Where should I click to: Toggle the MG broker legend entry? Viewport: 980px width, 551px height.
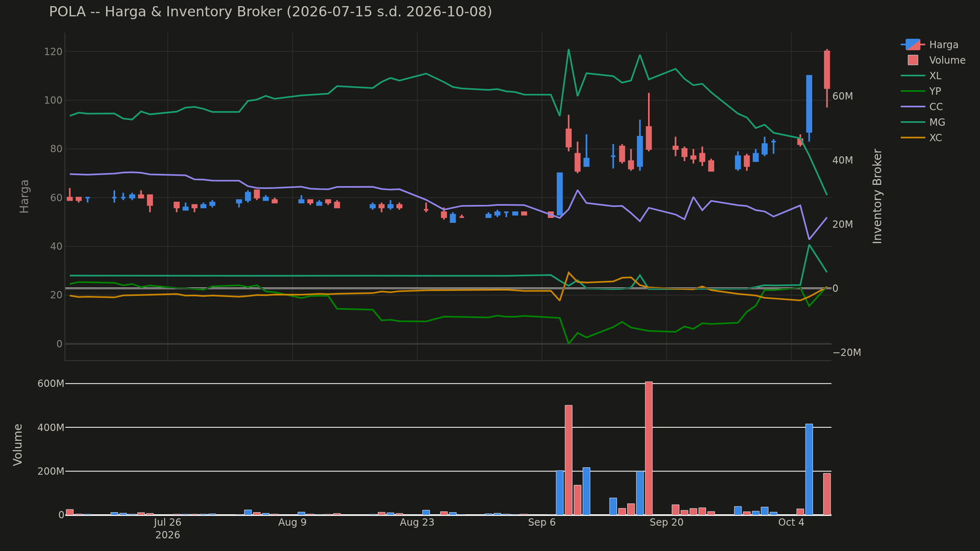point(922,122)
